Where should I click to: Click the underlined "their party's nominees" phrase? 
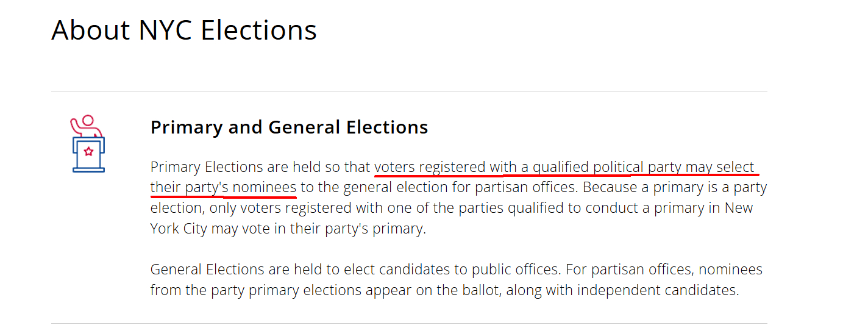coord(223,187)
